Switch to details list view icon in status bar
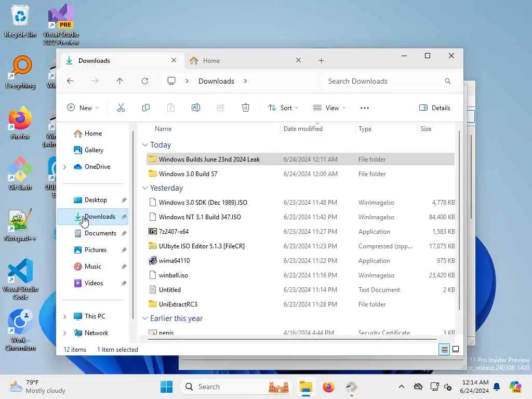Image resolution: width=532 pixels, height=399 pixels. click(444, 349)
